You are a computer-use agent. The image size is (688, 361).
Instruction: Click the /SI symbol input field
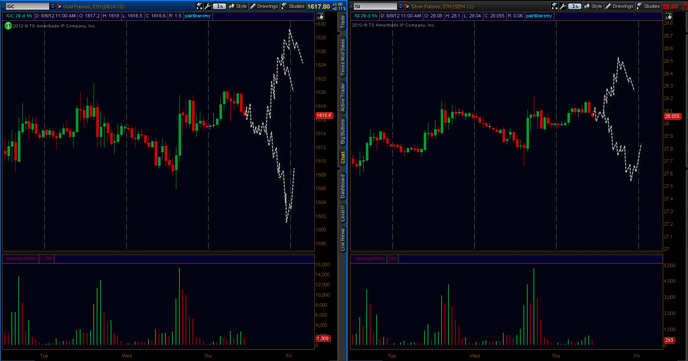[x=375, y=6]
